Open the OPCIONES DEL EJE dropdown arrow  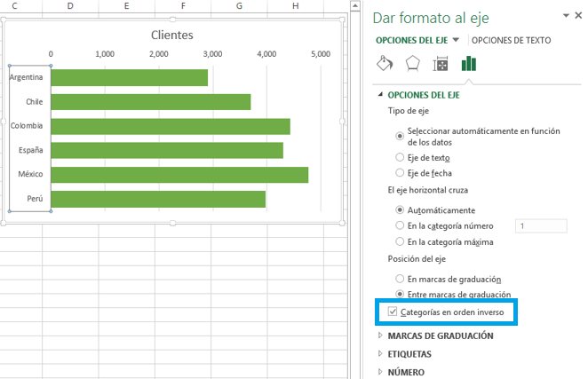click(x=456, y=40)
